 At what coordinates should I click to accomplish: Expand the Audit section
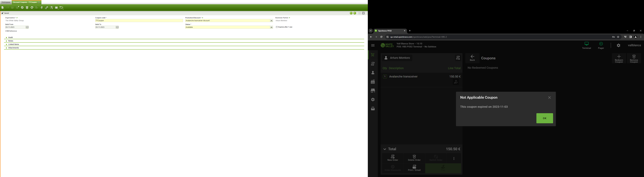[x=11, y=38]
